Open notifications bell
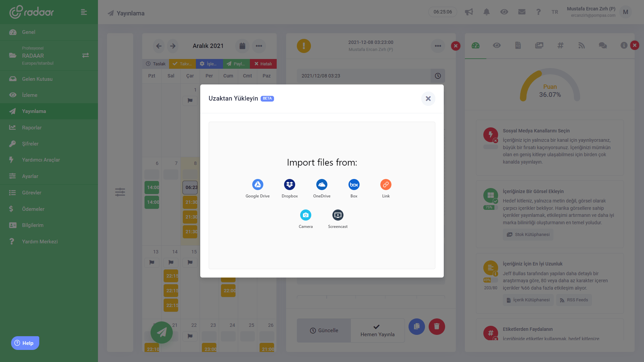Image resolution: width=644 pixels, height=362 pixels. click(x=486, y=12)
